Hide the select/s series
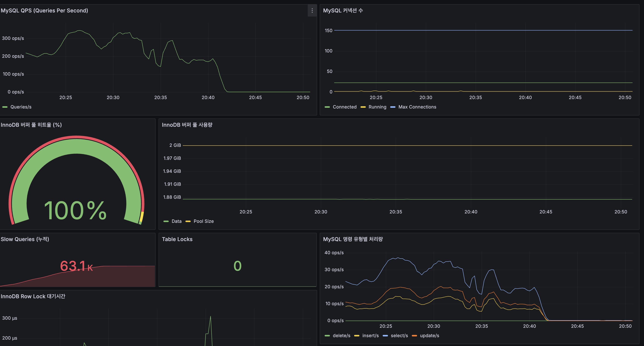Viewport: 644px width, 346px height. pyautogui.click(x=400, y=335)
